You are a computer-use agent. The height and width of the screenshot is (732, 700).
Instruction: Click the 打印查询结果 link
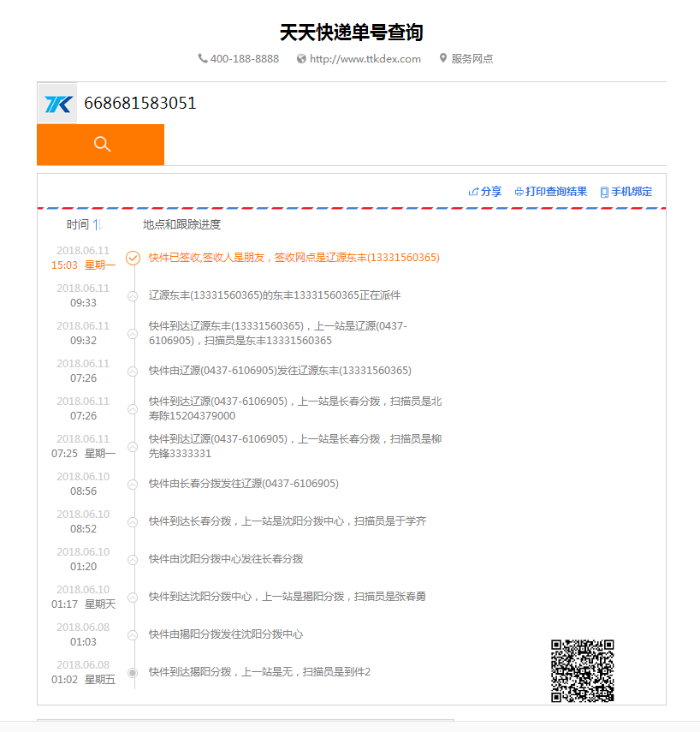(x=556, y=192)
